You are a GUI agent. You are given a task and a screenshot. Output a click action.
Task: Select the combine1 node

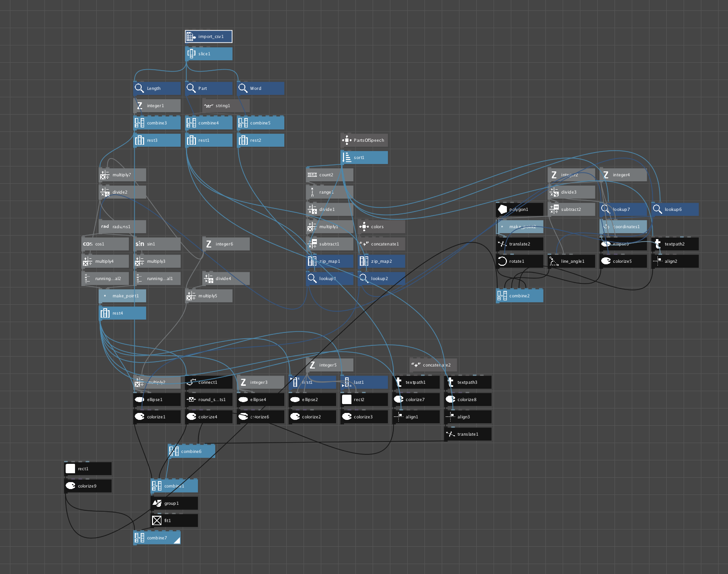click(174, 486)
